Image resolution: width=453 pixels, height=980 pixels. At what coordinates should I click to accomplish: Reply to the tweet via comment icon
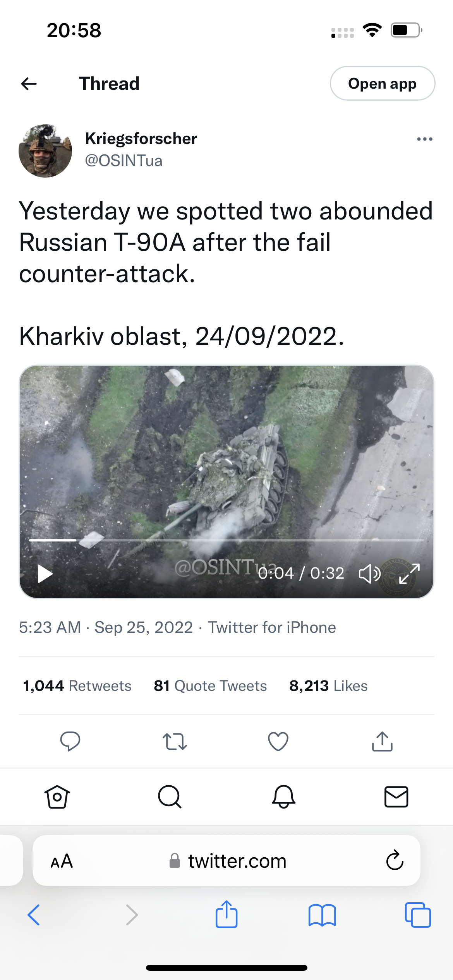coord(70,741)
